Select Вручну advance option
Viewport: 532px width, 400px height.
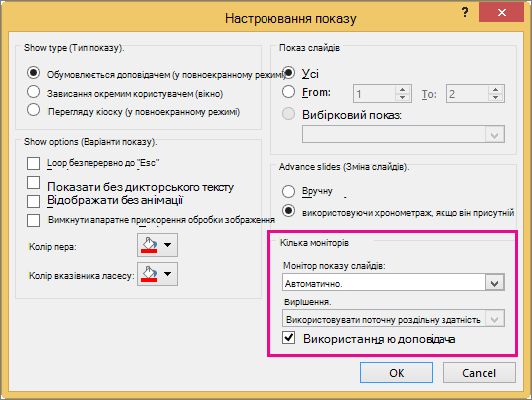pyautogui.click(x=288, y=191)
